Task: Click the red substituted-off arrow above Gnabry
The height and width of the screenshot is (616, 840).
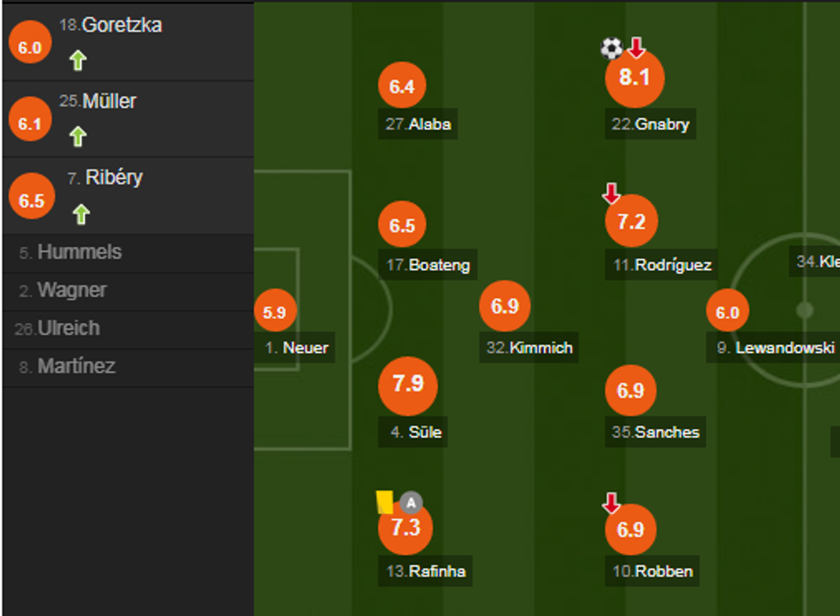Action: tap(636, 47)
